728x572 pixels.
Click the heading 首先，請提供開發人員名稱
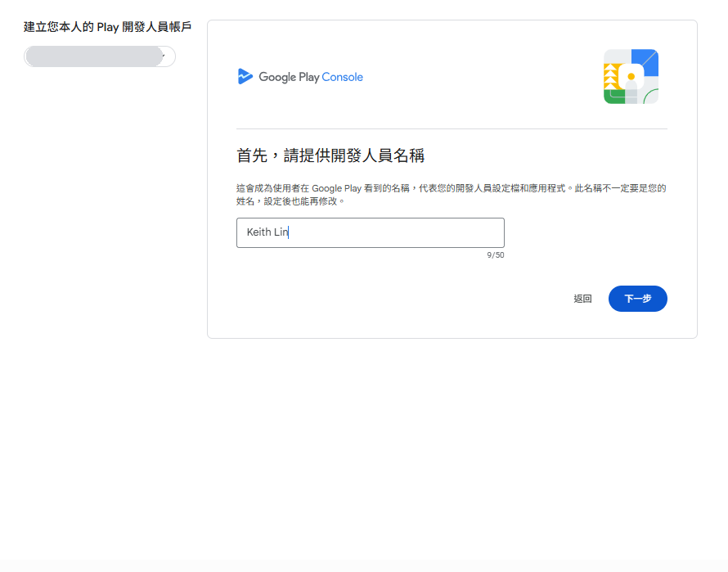[330, 155]
